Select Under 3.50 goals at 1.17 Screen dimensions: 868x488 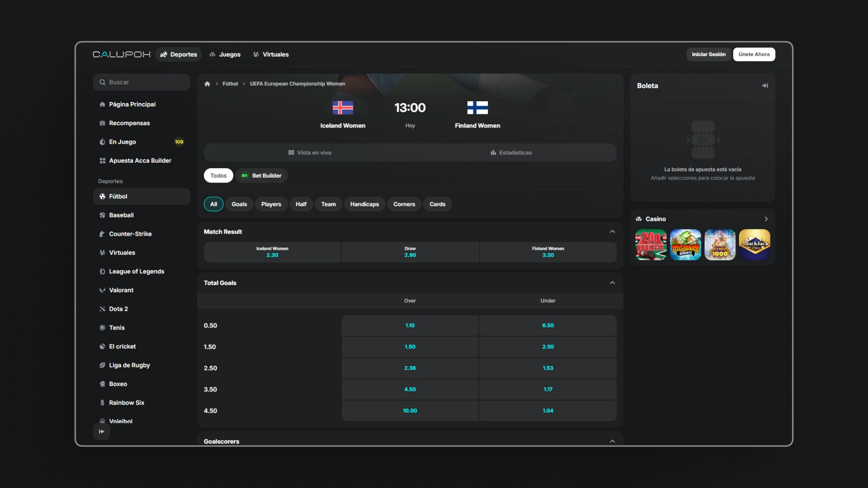coord(548,389)
